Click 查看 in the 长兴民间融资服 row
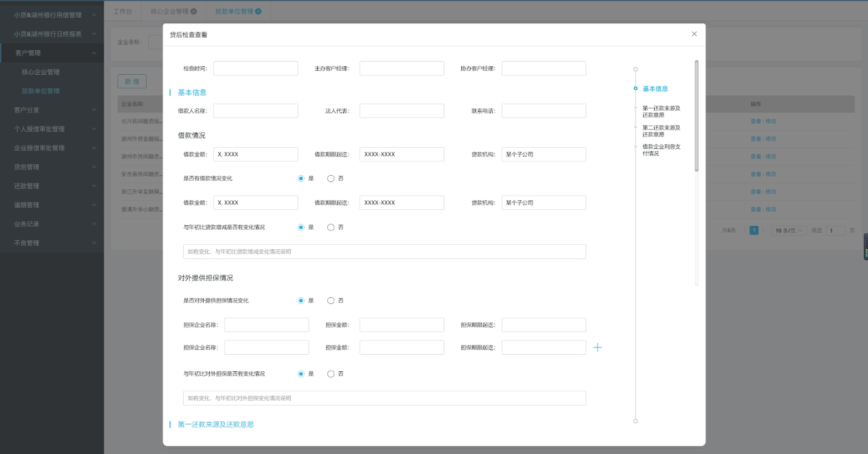The image size is (868, 454). click(x=756, y=121)
